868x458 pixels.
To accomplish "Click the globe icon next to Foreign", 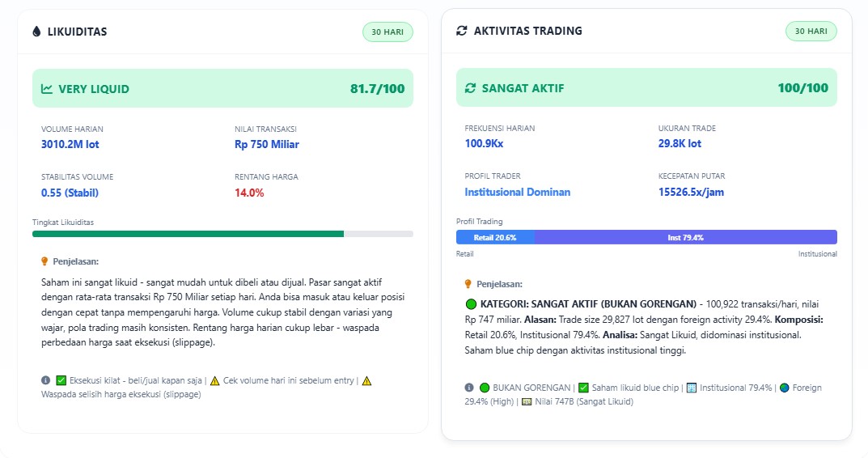I will [784, 388].
